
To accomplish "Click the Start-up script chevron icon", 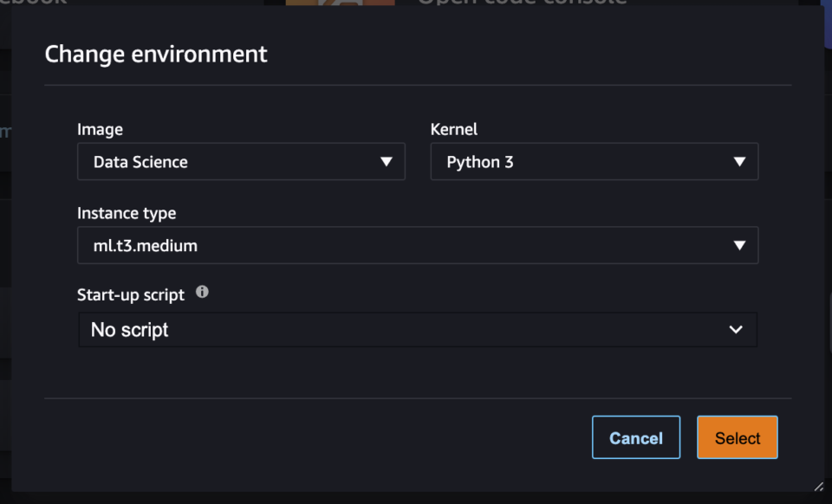I will [x=735, y=329].
